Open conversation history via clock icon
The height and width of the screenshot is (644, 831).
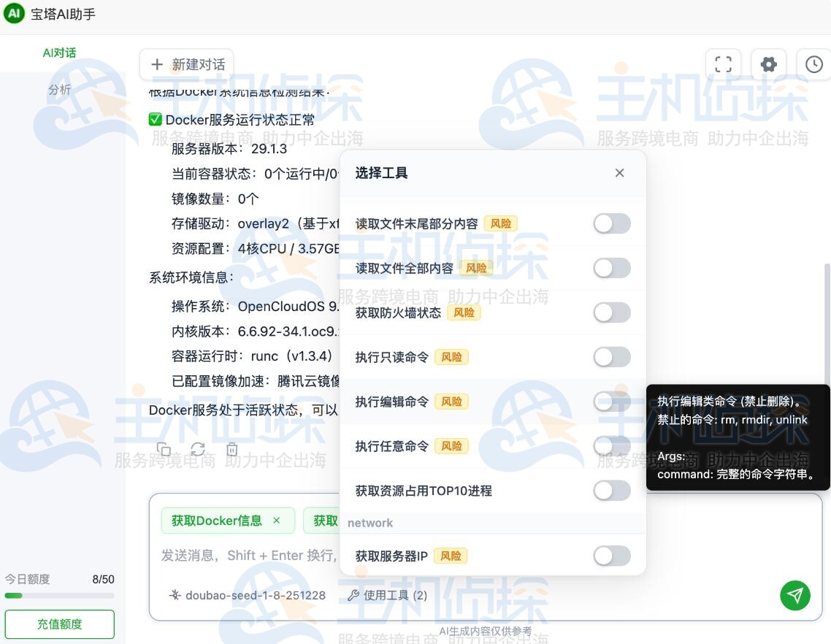point(813,64)
